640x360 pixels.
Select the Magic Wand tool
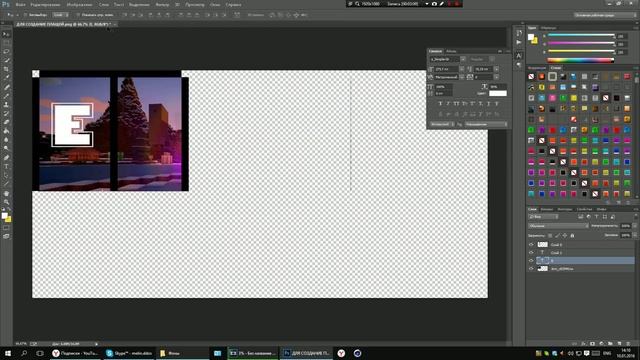point(6,60)
